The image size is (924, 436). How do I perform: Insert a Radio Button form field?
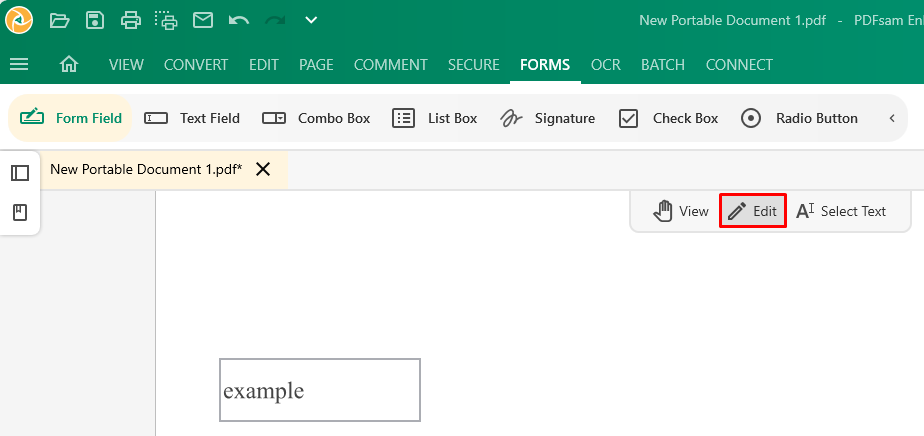pyautogui.click(x=799, y=118)
